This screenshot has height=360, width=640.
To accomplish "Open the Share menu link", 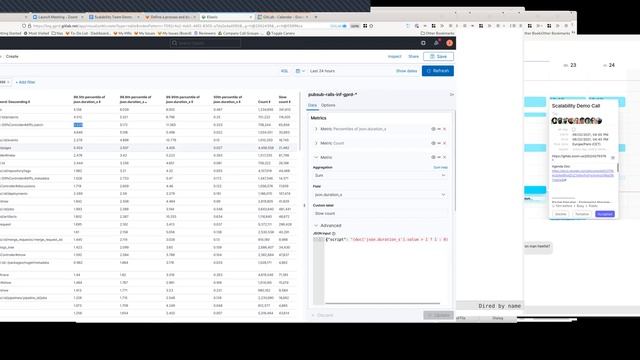I will tap(413, 56).
